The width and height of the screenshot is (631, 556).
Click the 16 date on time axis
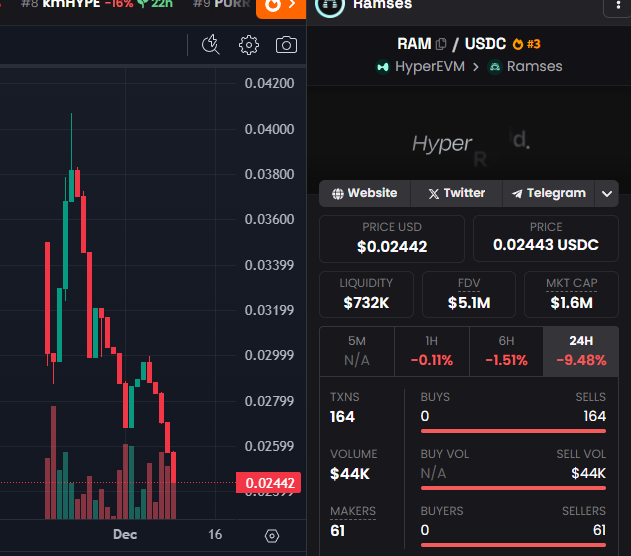click(x=215, y=535)
